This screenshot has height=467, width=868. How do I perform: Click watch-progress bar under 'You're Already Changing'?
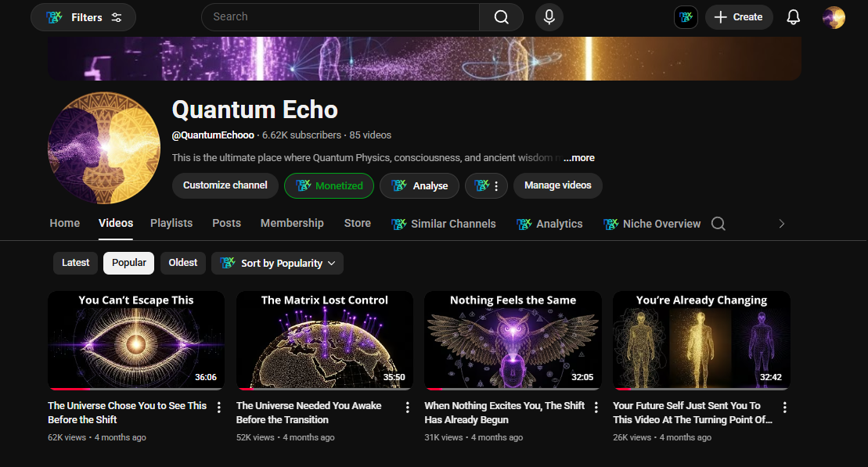click(x=701, y=389)
